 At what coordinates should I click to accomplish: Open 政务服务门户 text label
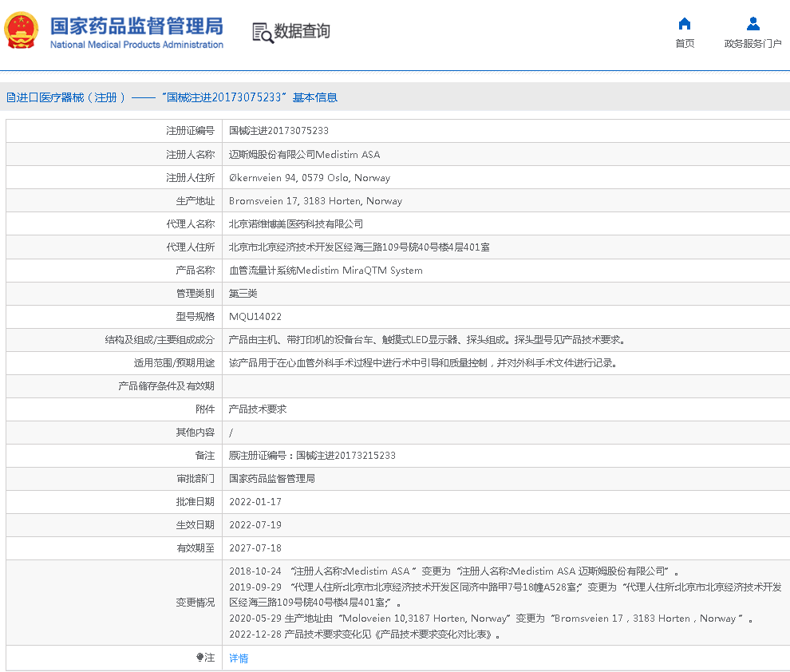click(752, 44)
